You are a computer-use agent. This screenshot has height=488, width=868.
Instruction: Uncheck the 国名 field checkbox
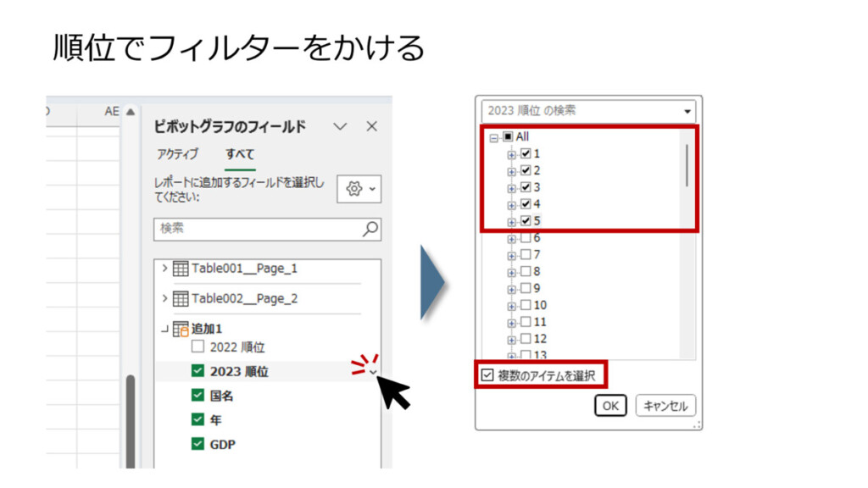[x=198, y=396]
